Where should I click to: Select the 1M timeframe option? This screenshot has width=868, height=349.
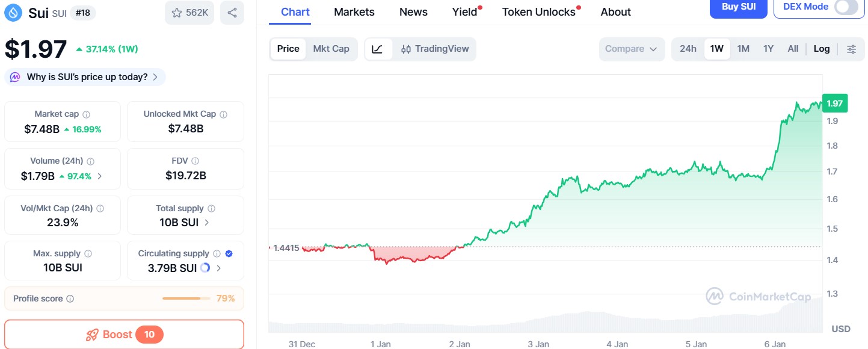coord(743,48)
